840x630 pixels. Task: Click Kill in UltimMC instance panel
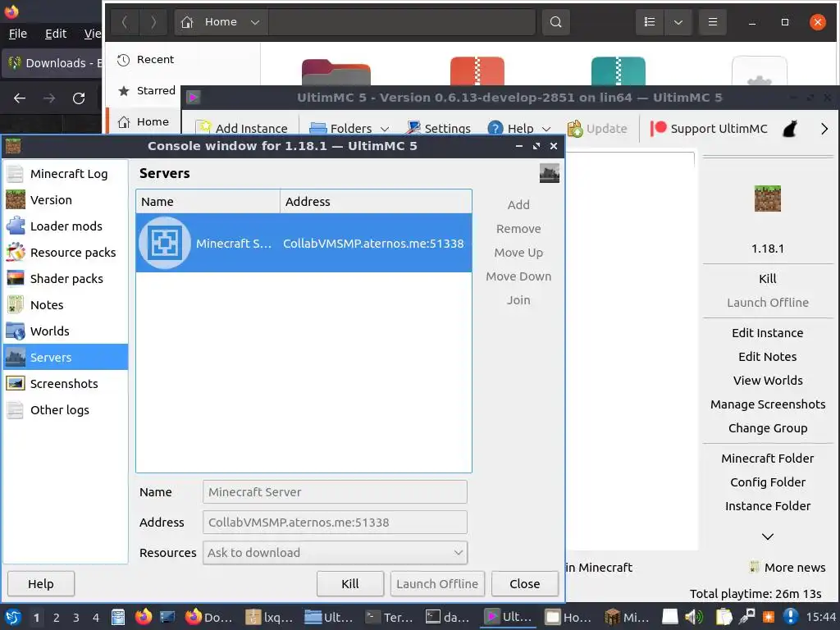767,279
